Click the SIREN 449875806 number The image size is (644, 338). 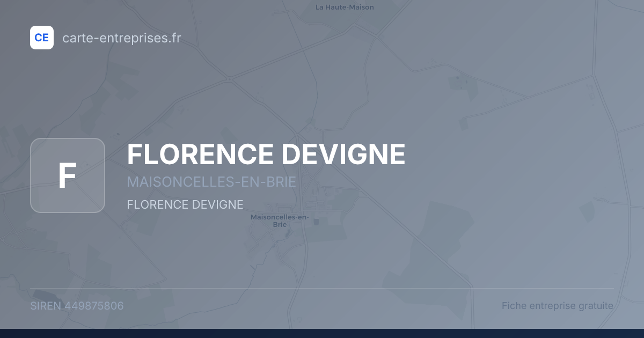click(77, 306)
